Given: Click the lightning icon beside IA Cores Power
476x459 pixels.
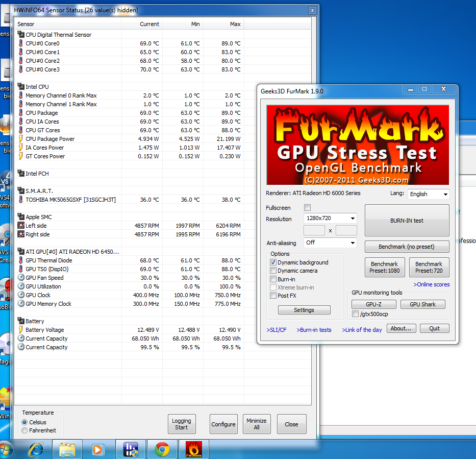Looking at the screenshot, I should tap(20, 148).
